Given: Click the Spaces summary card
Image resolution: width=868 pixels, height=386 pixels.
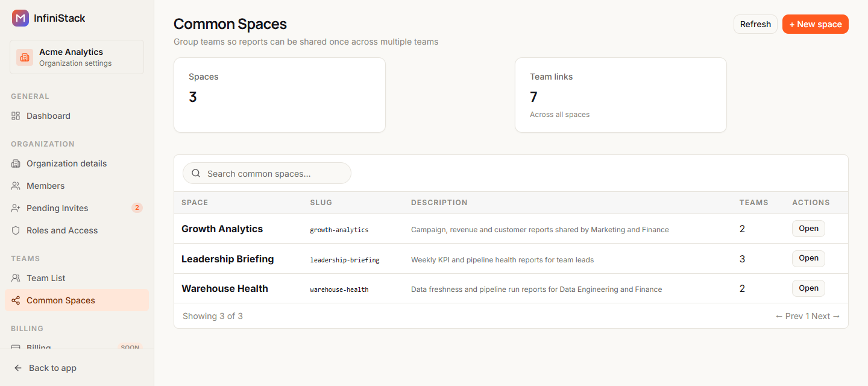Looking at the screenshot, I should 280,95.
